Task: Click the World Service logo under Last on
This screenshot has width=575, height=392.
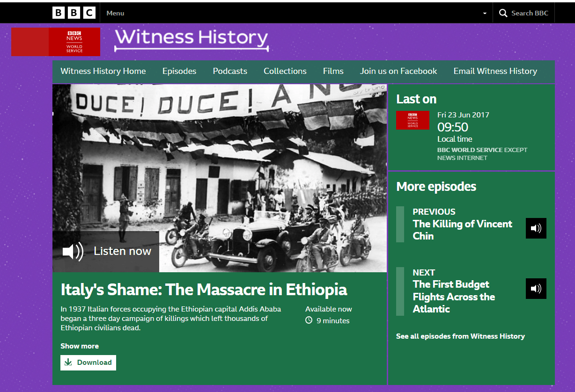Action: [x=413, y=120]
